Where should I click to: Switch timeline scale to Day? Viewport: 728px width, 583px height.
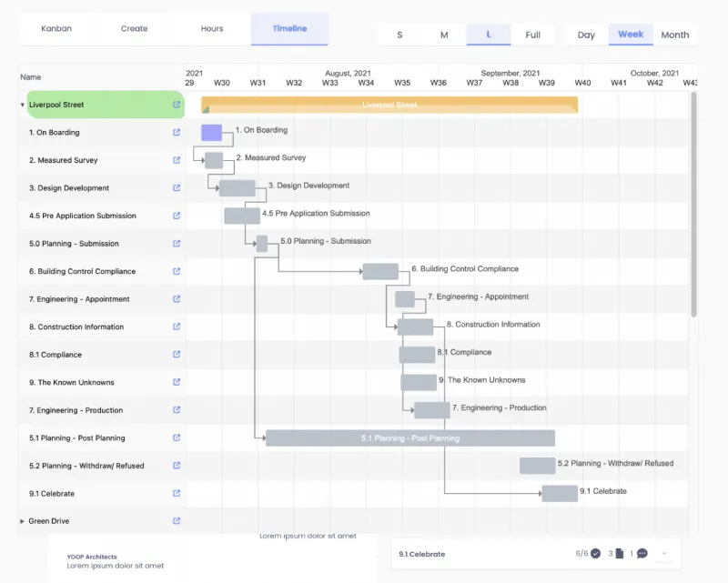click(x=586, y=35)
